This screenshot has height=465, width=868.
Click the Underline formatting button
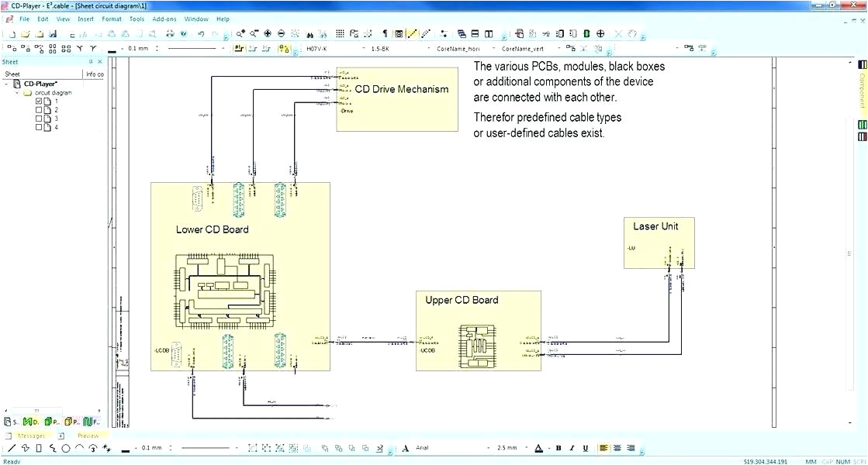click(x=585, y=448)
